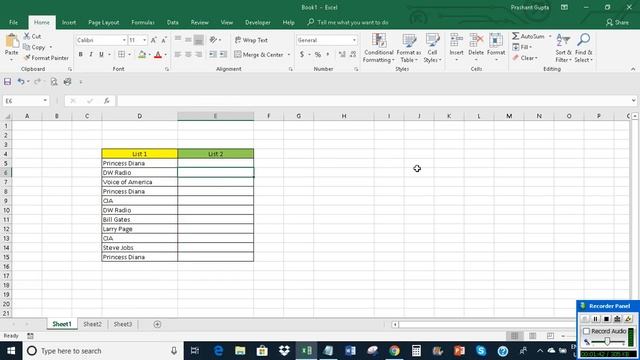Click the Cut scissors icon
The height and width of the screenshot is (360, 640).
click(27, 36)
